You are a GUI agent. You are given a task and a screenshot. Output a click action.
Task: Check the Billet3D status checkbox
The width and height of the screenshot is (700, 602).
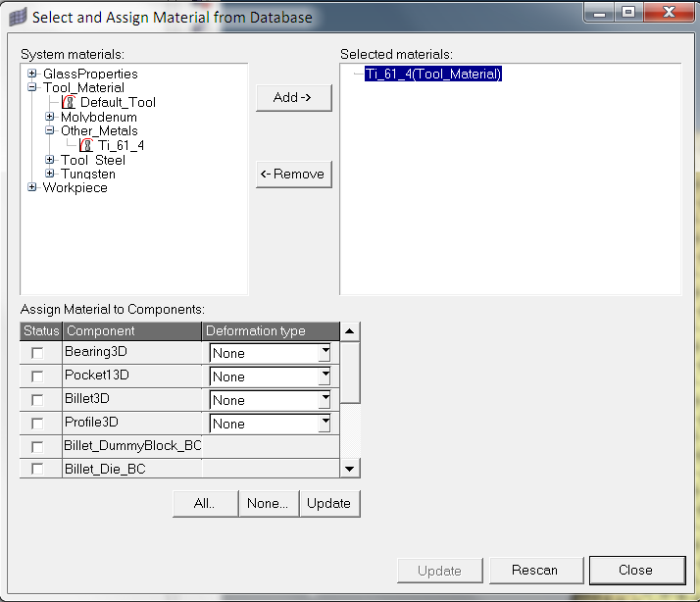[x=37, y=400]
